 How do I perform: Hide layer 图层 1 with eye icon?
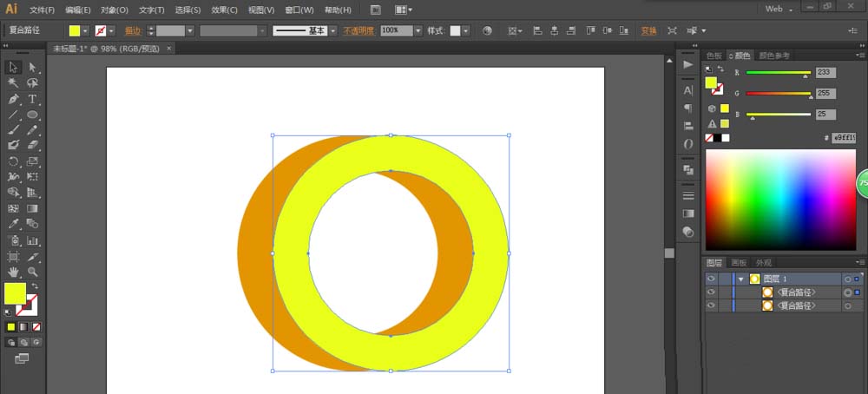coord(711,279)
